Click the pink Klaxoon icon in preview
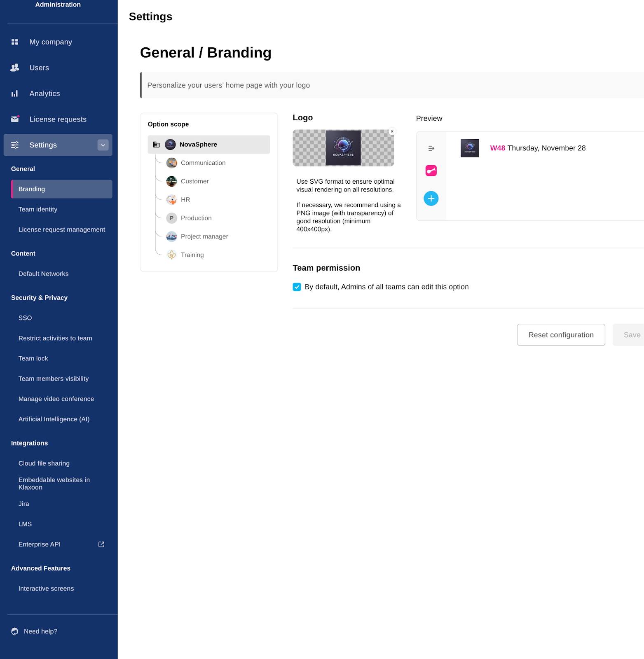Image resolution: width=644 pixels, height=659 pixels. (431, 171)
